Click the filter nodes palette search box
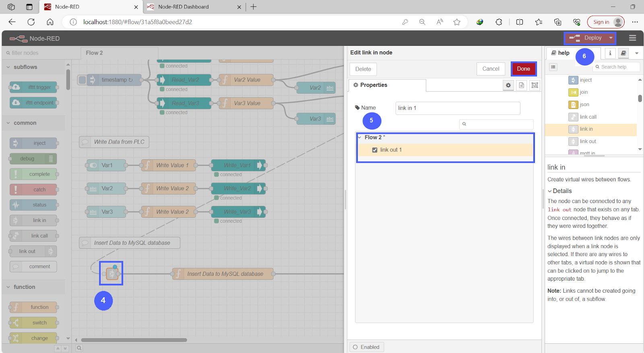 40,53
